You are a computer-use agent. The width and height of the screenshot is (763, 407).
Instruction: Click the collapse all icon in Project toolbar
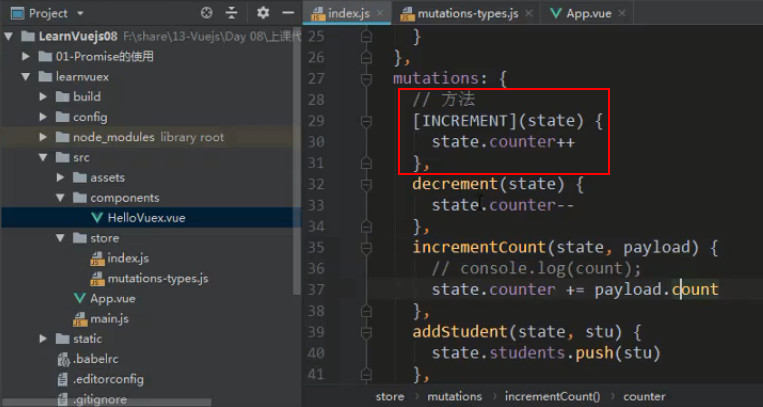232,13
